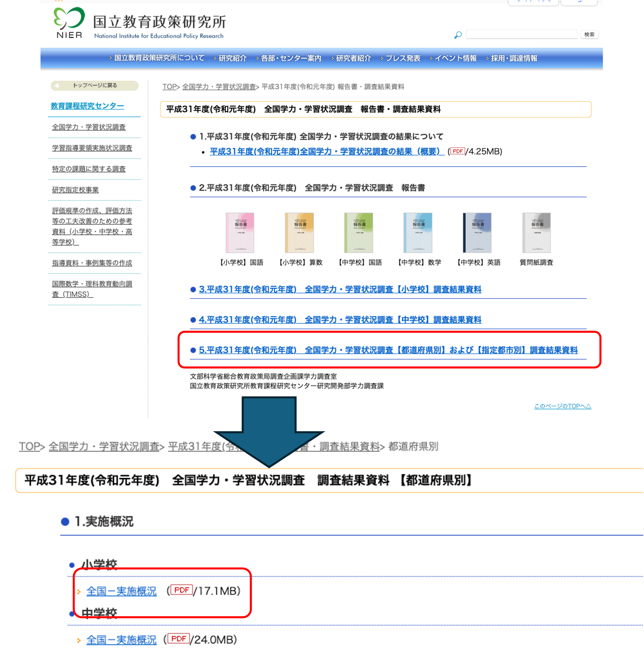Screen dimensions: 644x668
Task: Click 全国学力・学習状況調査 in upper breadcrumb
Action: 219,87
